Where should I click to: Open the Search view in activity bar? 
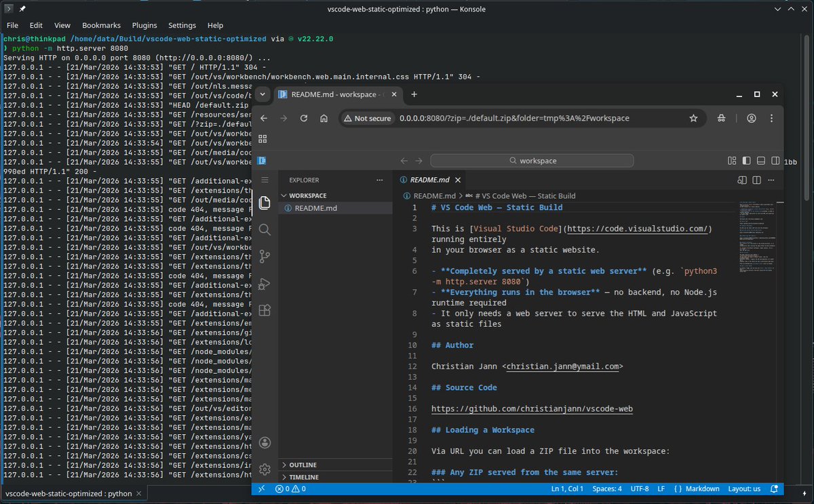pos(265,229)
